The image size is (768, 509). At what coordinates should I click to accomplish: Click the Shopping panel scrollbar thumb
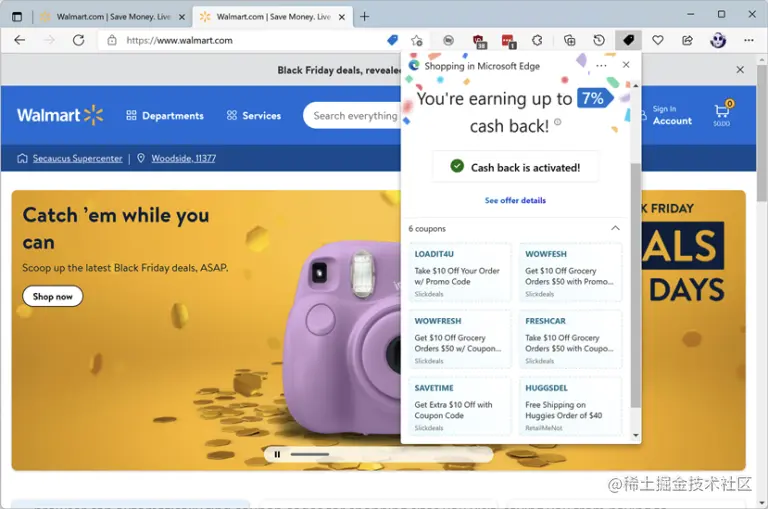point(635,285)
